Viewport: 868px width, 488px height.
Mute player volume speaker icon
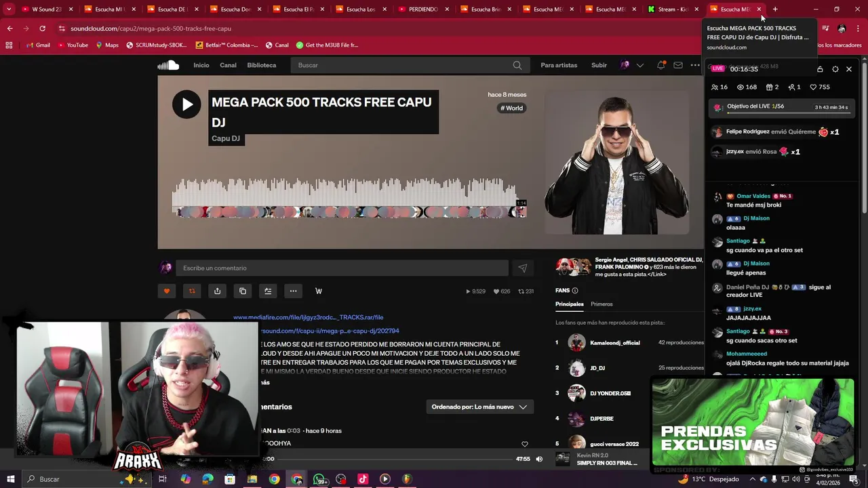[x=539, y=459]
